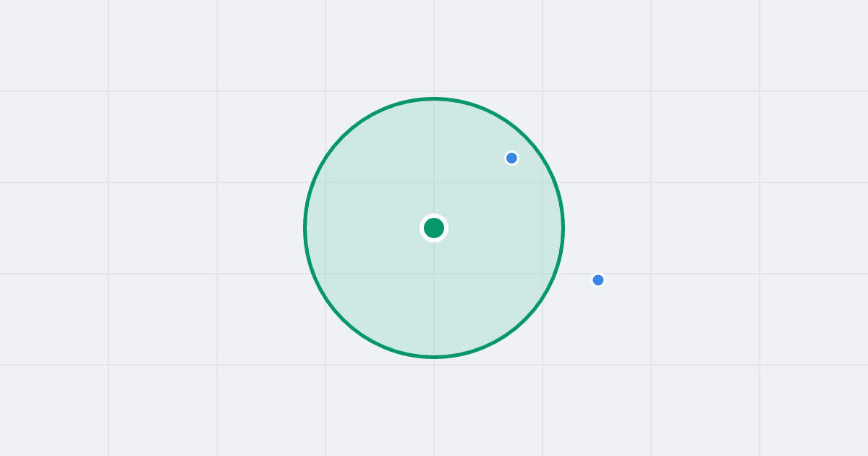Select the green center marker of the circle
Screen dimensions: 868x456
[434, 228]
